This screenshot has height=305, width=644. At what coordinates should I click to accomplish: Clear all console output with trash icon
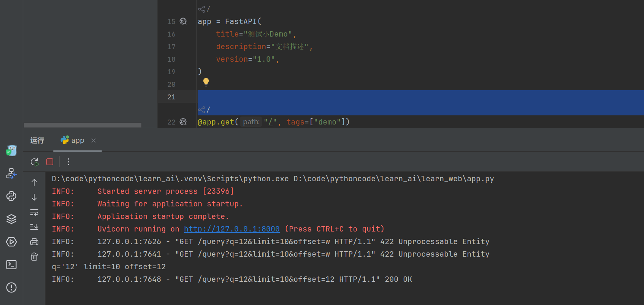pos(34,257)
